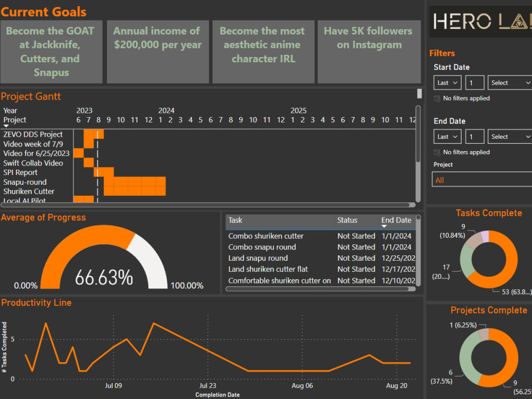This screenshot has height=399, width=532.
Task: Click the Hero Lab logo image
Action: click(x=480, y=21)
